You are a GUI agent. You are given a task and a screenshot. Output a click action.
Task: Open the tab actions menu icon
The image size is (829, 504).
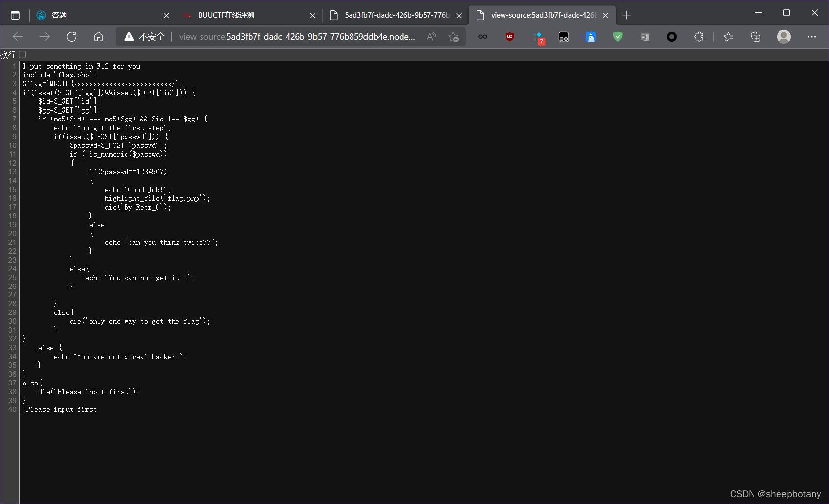pyautogui.click(x=15, y=15)
